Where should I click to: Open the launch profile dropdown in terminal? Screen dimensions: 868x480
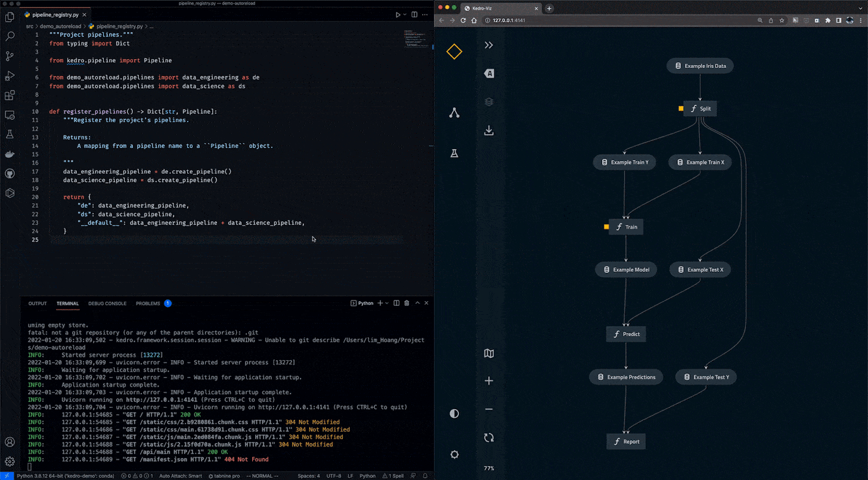(x=387, y=303)
